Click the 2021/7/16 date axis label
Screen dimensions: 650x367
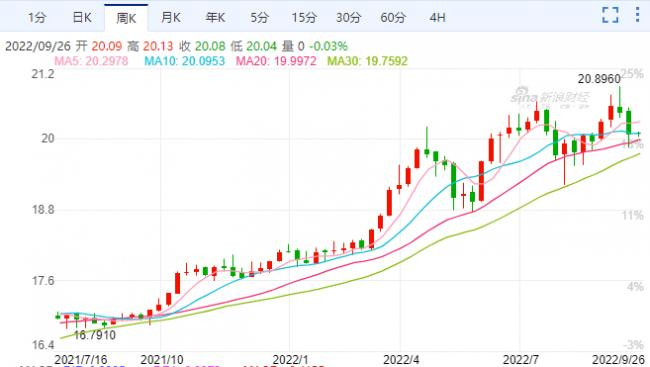(81, 360)
